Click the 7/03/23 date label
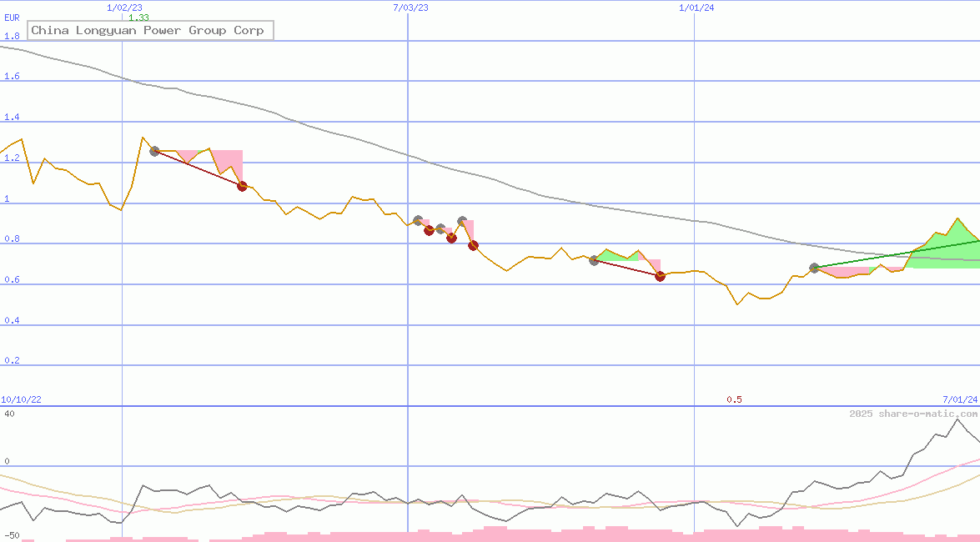 (410, 8)
